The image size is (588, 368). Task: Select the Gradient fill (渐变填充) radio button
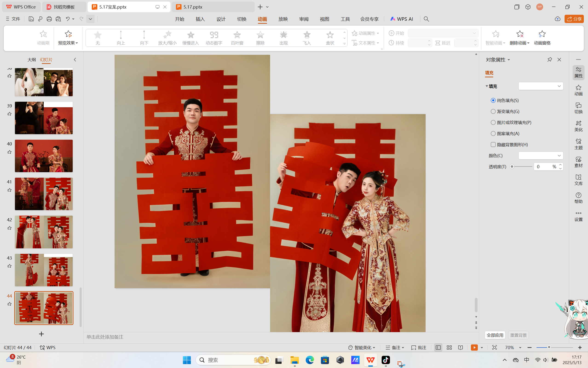(493, 111)
